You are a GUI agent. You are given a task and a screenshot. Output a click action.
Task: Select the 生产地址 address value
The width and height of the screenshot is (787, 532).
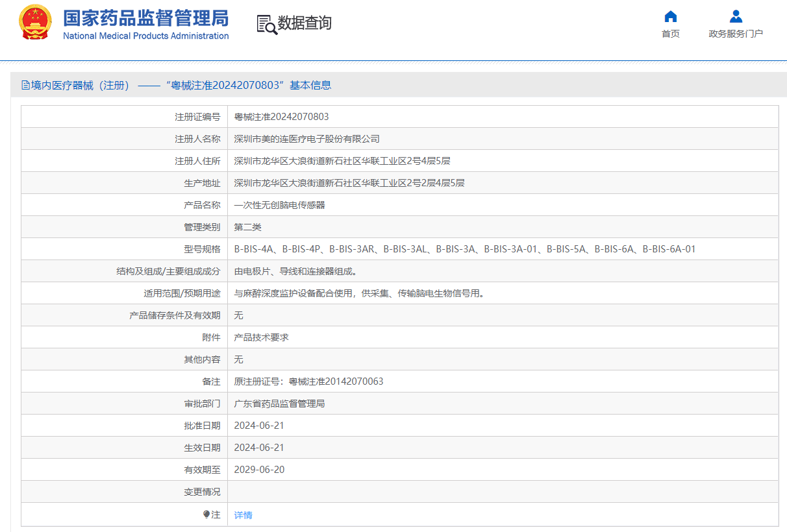pyautogui.click(x=349, y=183)
